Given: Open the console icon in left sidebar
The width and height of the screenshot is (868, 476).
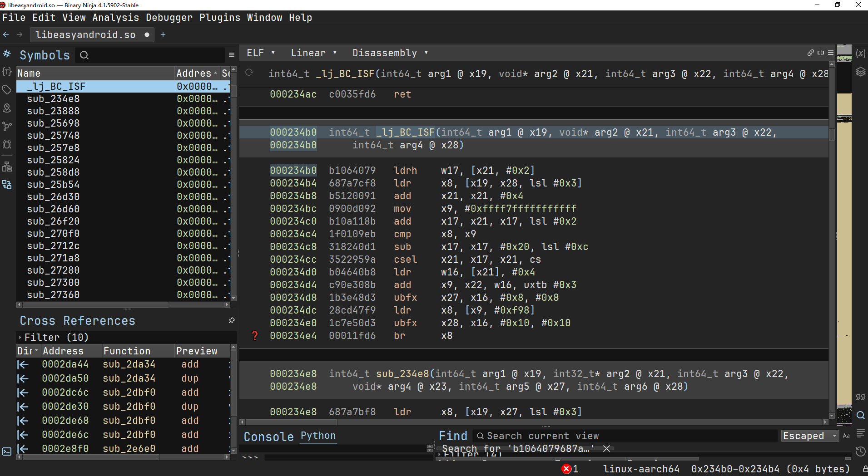Looking at the screenshot, I should coord(7,451).
